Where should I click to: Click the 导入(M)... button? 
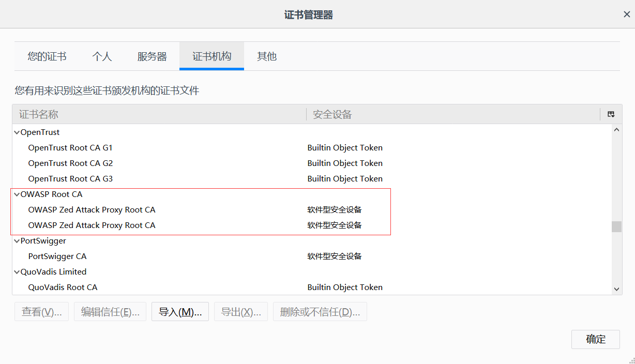click(180, 312)
